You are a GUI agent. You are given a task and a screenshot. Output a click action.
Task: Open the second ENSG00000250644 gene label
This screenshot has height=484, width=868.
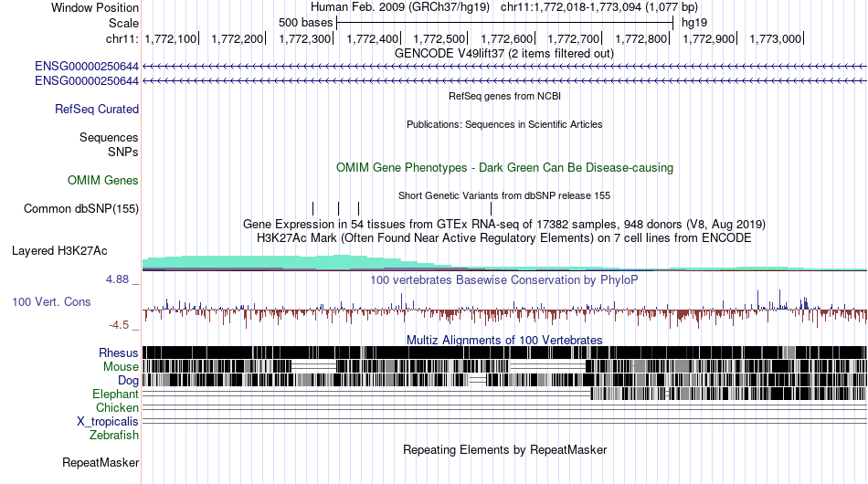pos(87,80)
